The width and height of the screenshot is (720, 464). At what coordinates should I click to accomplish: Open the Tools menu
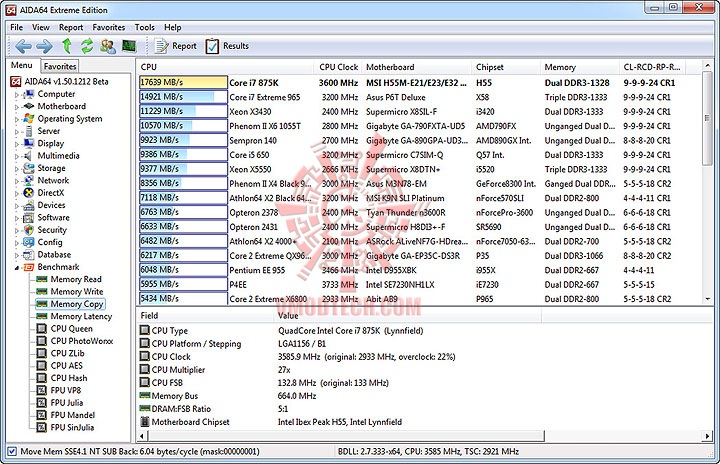144,28
